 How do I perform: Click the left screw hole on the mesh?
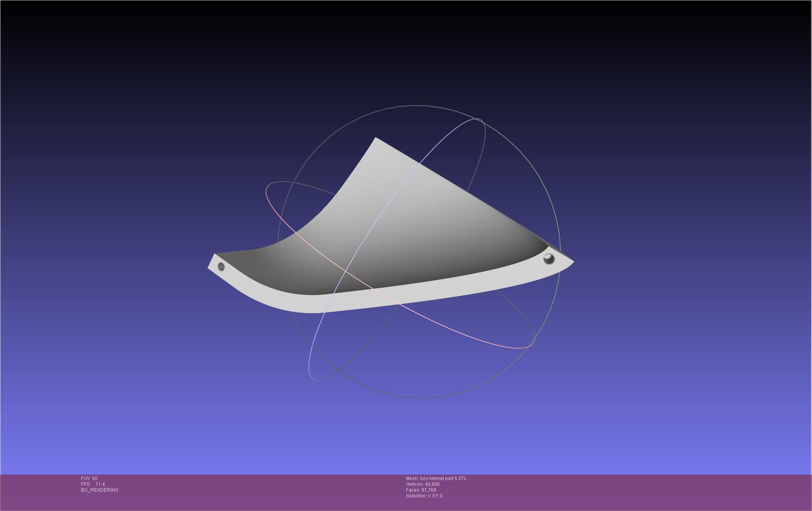tap(221, 267)
